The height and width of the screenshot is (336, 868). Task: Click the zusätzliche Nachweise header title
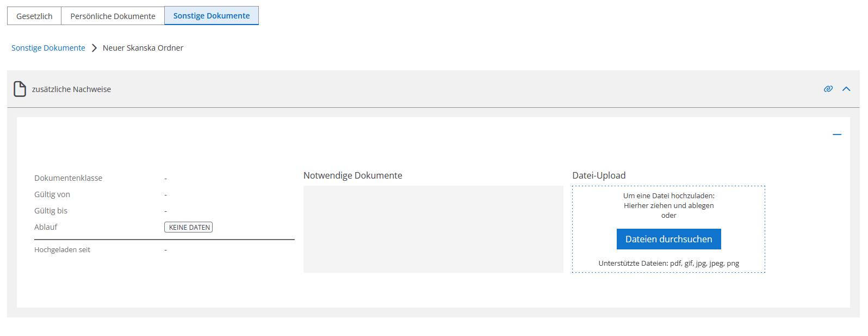(x=71, y=89)
